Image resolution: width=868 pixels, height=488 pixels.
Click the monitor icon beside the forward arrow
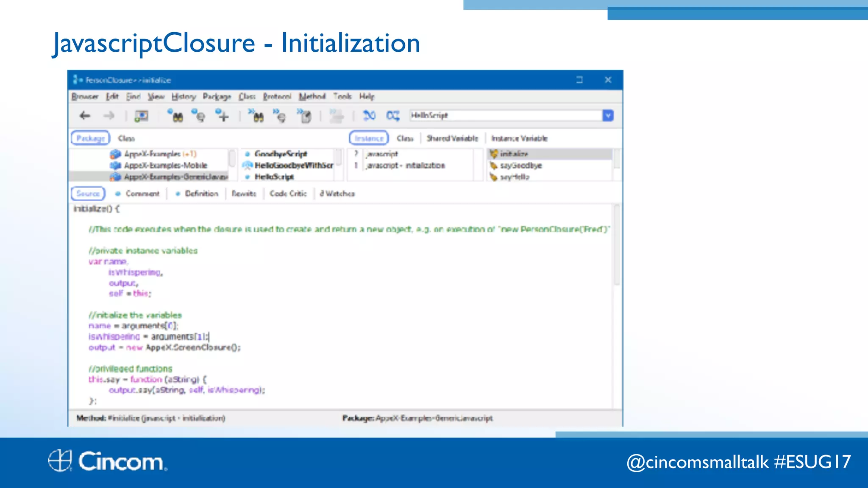(x=141, y=116)
